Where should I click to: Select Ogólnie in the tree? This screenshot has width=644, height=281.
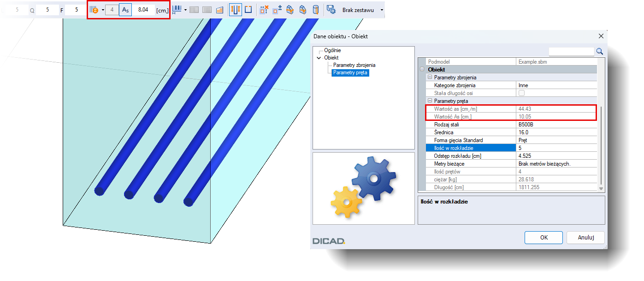332,50
